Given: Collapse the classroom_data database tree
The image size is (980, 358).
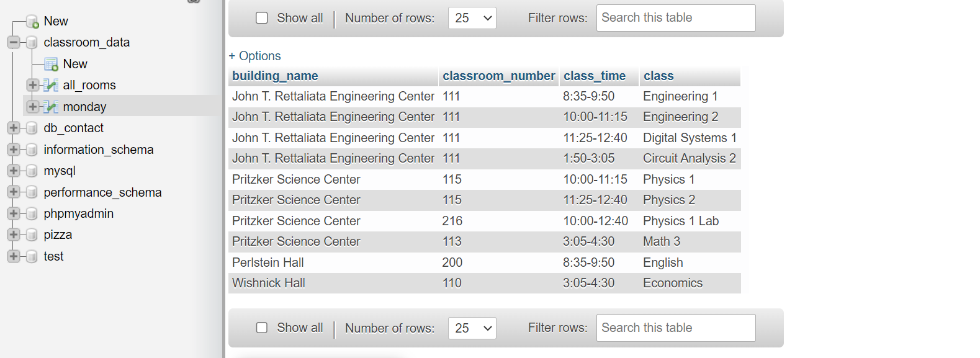Looking at the screenshot, I should point(14,42).
